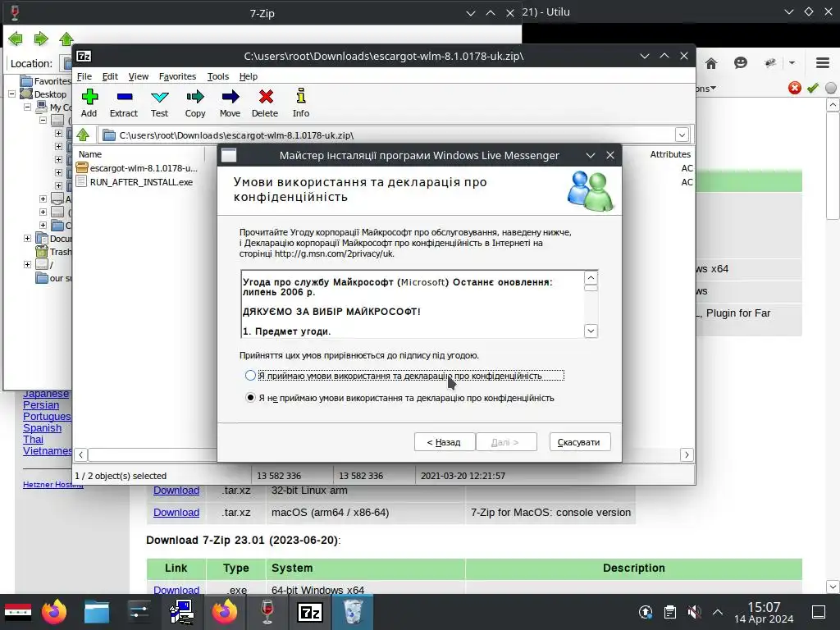Collapse the Desktop node in the folder tree

click(11, 94)
